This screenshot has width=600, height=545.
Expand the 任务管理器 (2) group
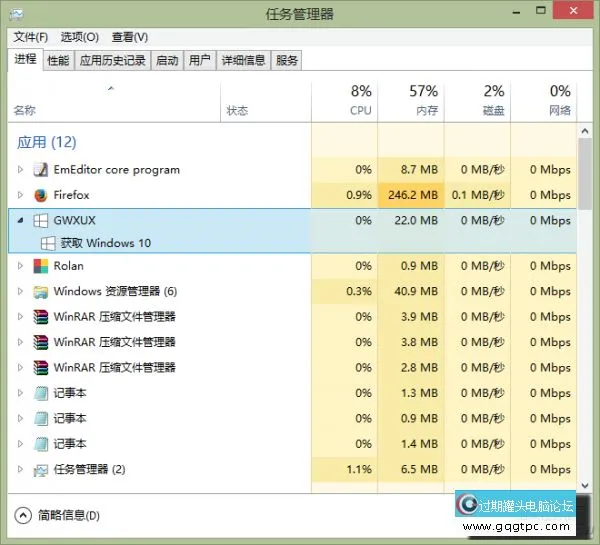click(x=20, y=469)
